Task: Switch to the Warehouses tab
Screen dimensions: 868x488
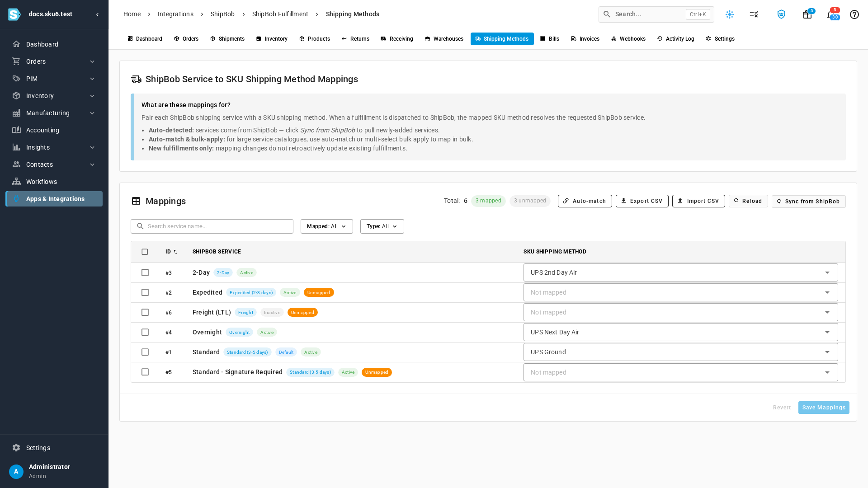Action: tap(444, 39)
